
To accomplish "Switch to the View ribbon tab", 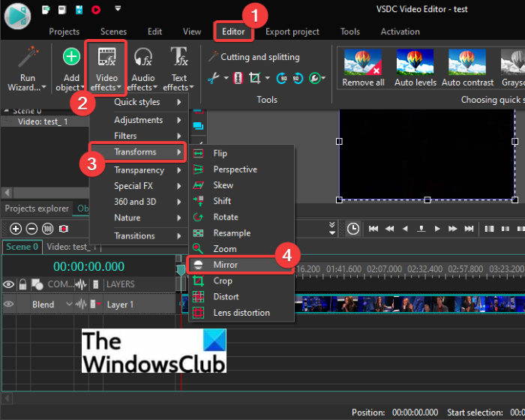I will [x=192, y=31].
